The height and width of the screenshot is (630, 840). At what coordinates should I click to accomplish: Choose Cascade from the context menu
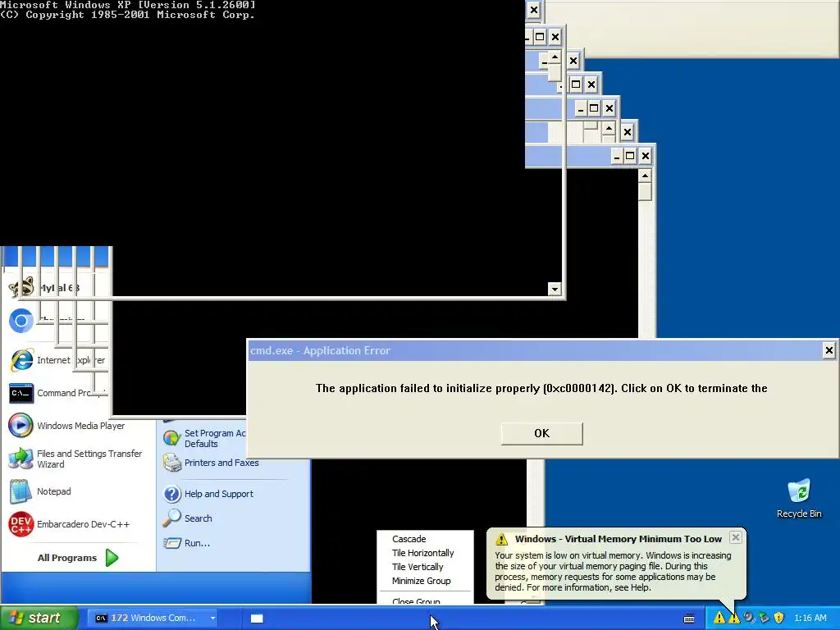pyautogui.click(x=409, y=539)
